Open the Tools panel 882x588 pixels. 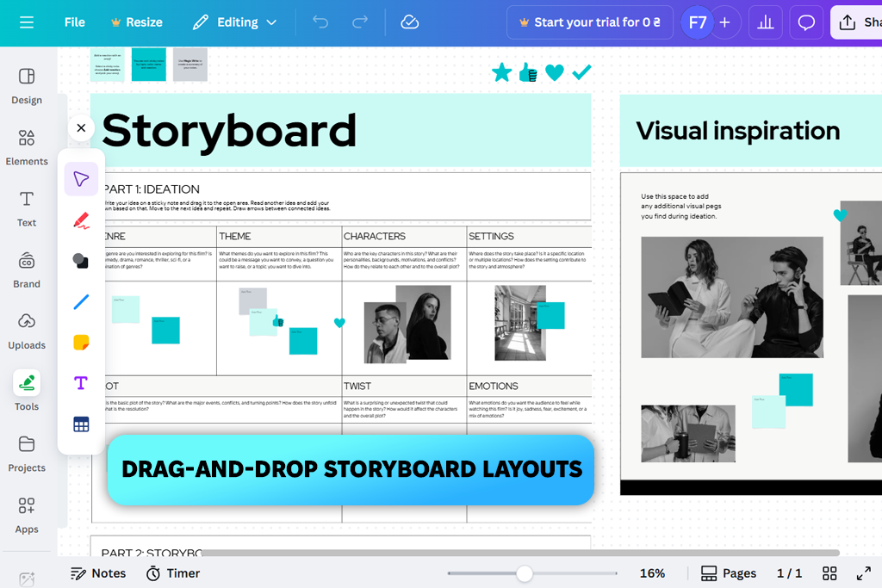click(x=27, y=391)
